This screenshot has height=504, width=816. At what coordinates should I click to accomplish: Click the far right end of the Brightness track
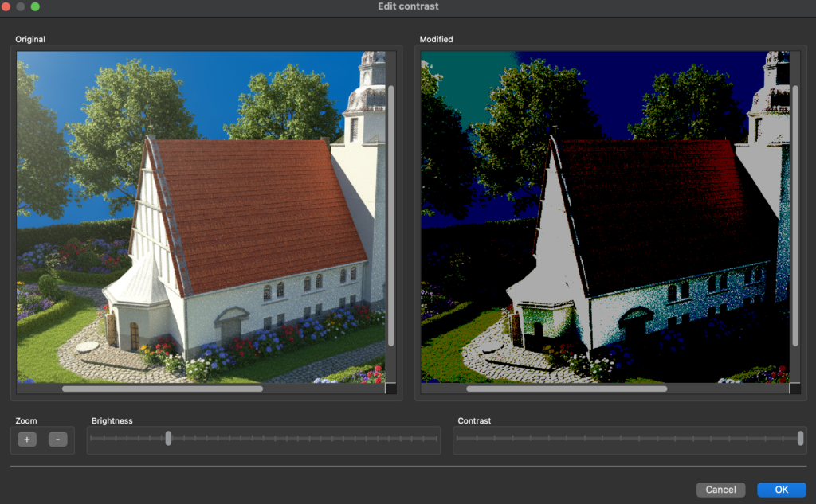tap(437, 438)
